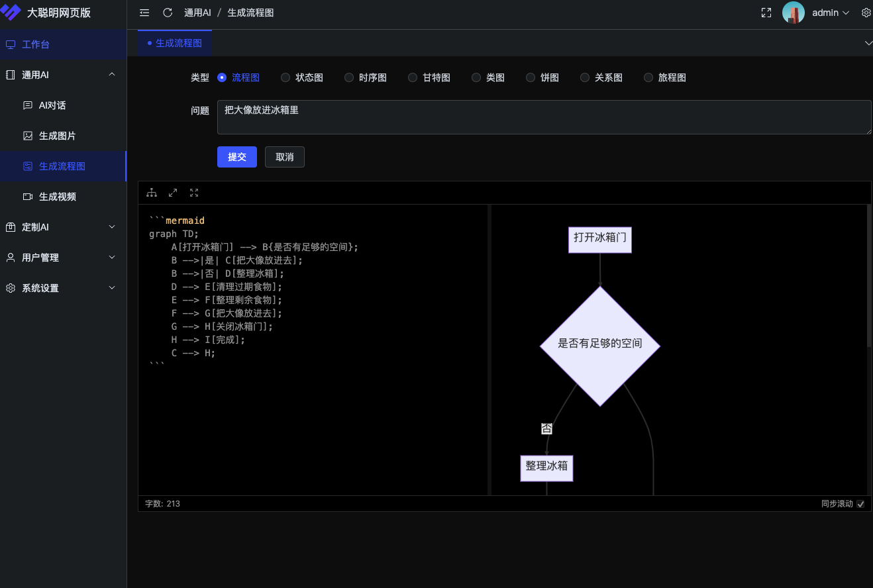Click the 生成流程图 sidebar icon
This screenshot has height=588, width=873.
(28, 166)
